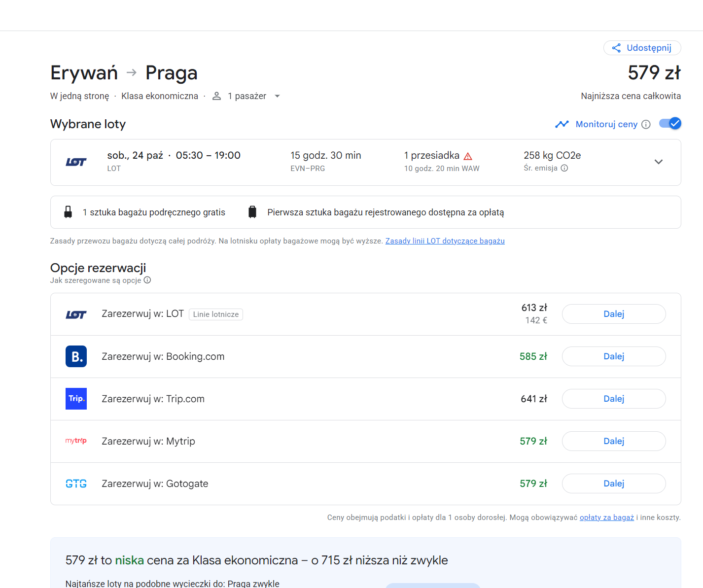Click Zarezerwuj w: Gotogate text

pyautogui.click(x=155, y=484)
